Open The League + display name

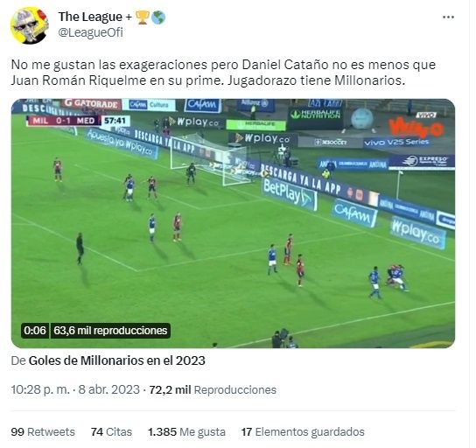point(95,17)
